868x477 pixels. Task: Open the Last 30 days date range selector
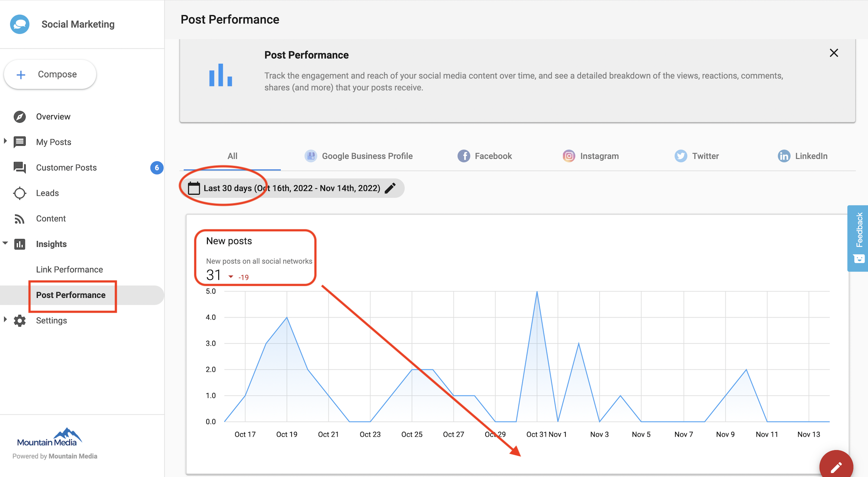coord(292,188)
